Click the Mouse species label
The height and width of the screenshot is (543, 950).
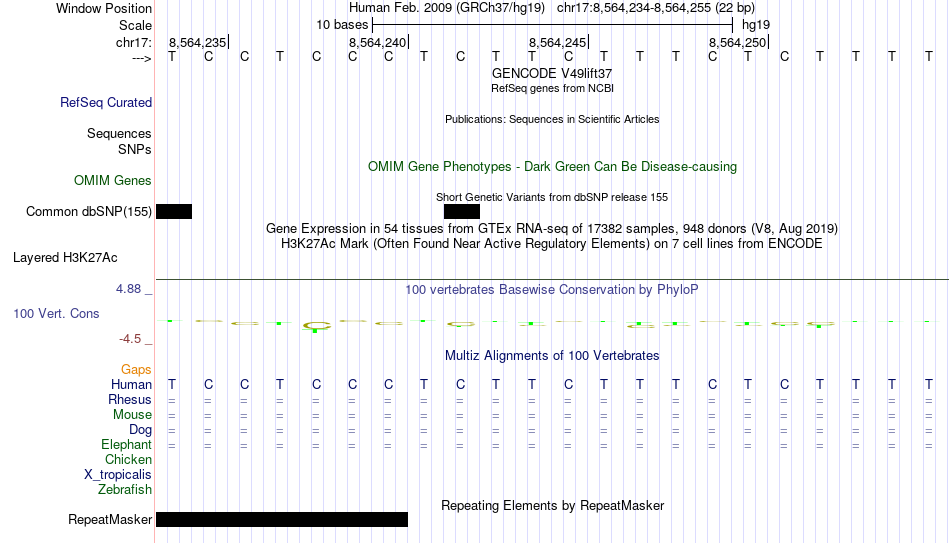pyautogui.click(x=132, y=415)
